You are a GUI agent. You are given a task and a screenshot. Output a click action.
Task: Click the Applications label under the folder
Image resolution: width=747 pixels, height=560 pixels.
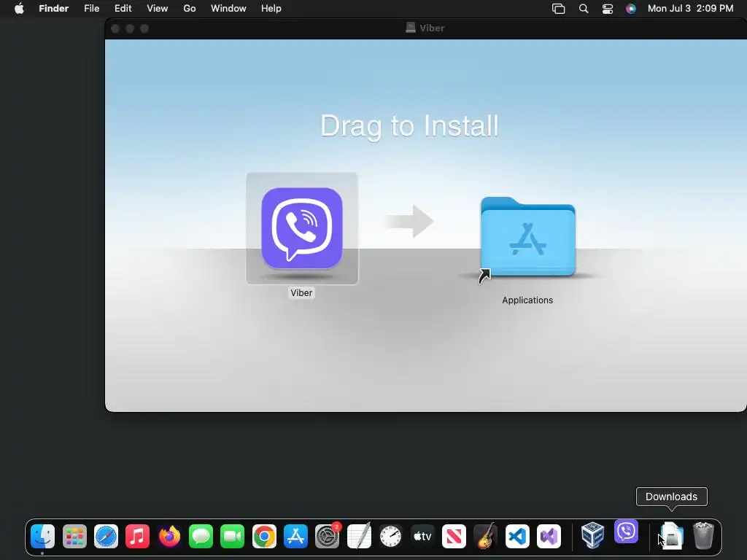click(x=527, y=300)
